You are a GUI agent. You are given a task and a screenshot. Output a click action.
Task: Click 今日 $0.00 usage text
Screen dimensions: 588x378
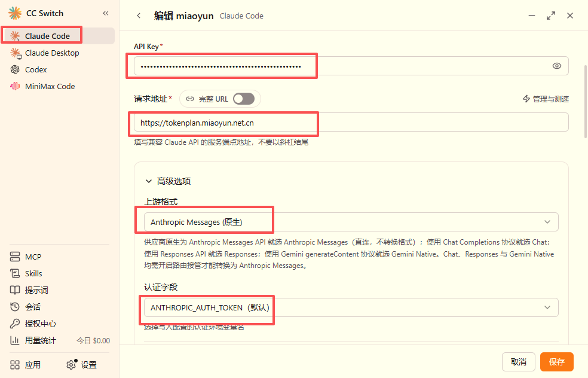(93, 341)
